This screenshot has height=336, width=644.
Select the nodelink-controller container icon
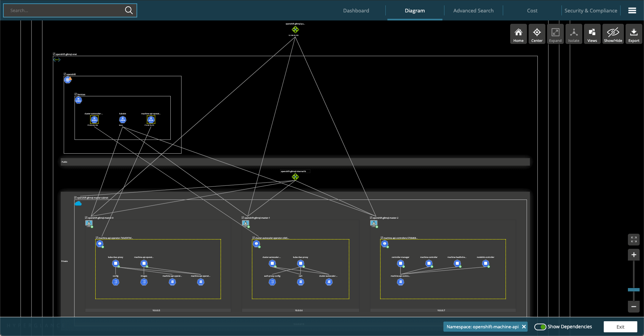486,264
